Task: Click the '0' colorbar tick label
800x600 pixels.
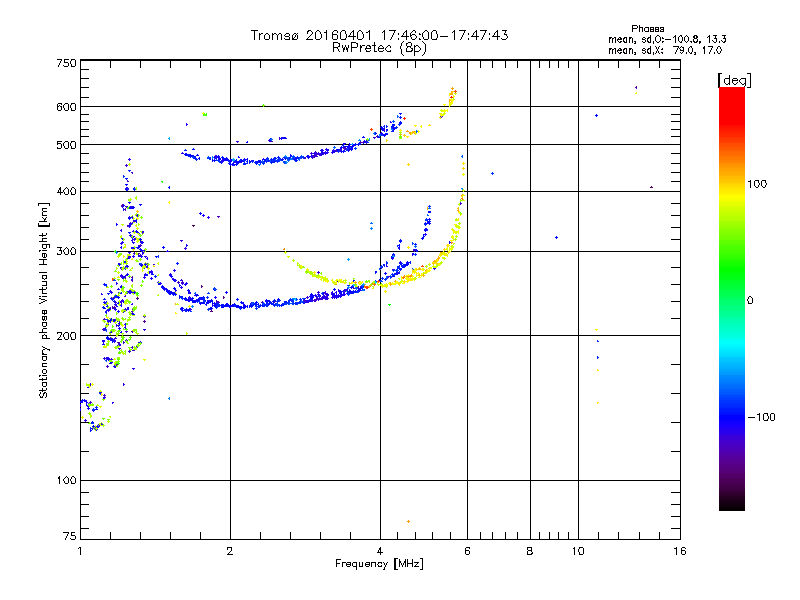Action: 750,301
